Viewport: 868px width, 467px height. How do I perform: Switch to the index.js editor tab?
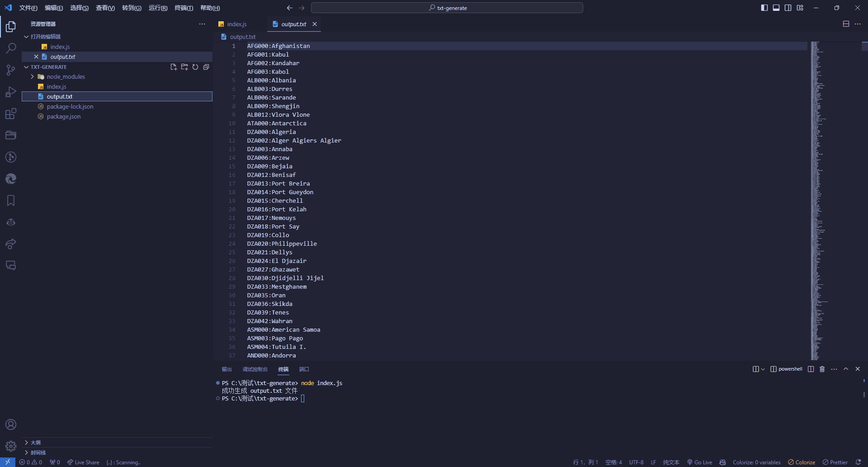pyautogui.click(x=237, y=24)
